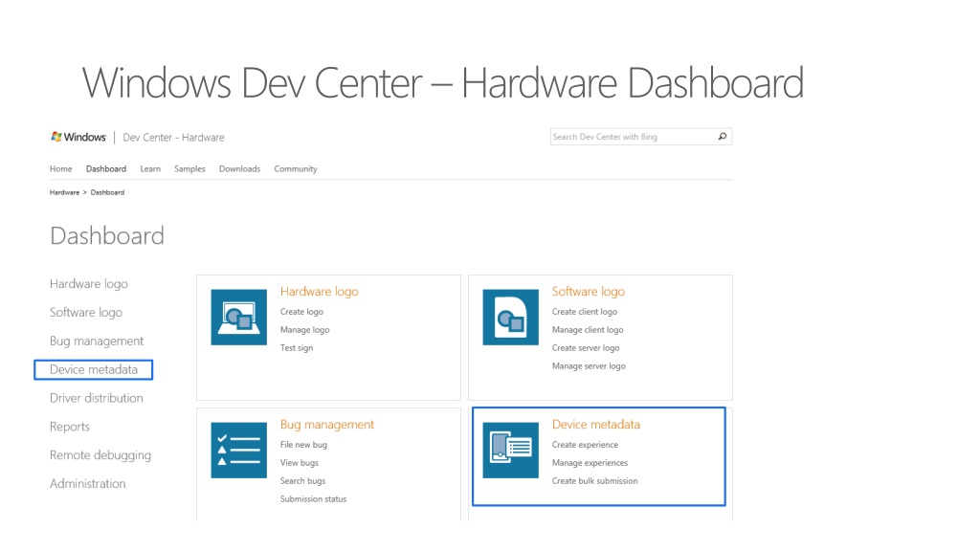Open Administration in the sidebar
This screenshot has width=980, height=551.
(87, 483)
